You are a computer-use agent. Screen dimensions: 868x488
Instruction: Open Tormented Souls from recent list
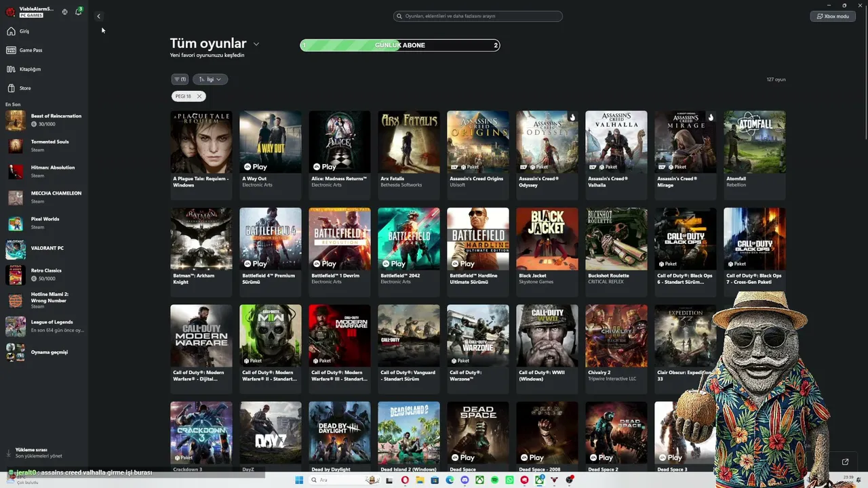44,146
